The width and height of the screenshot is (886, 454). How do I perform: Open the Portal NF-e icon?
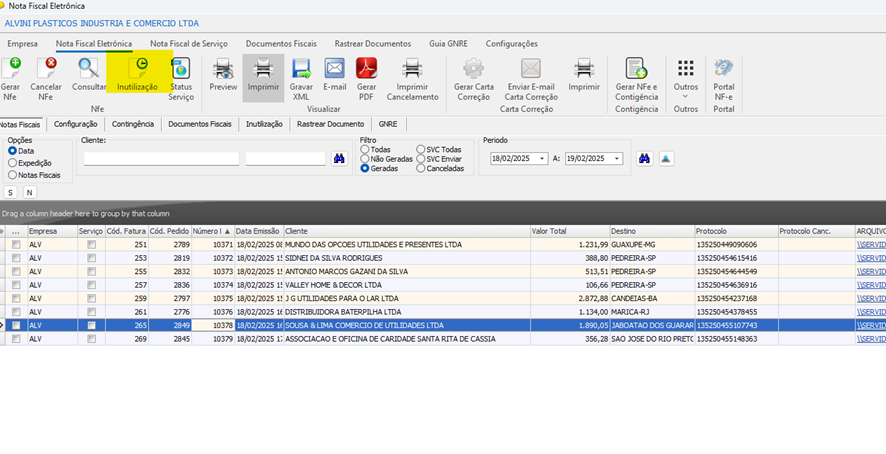(x=723, y=69)
